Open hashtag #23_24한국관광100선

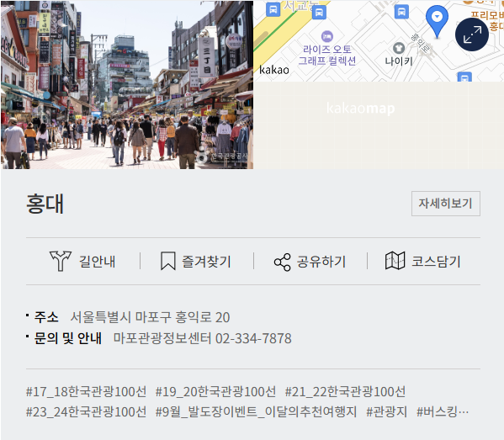pos(86,411)
